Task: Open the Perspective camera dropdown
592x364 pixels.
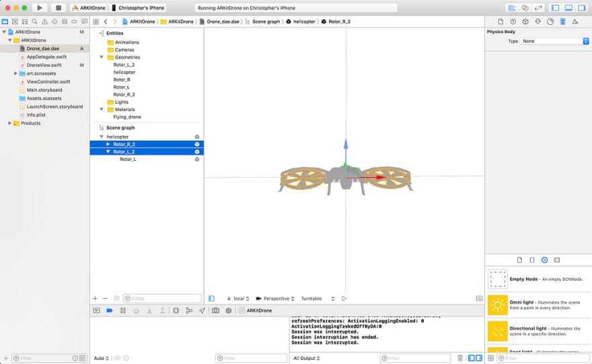Action: pos(275,298)
